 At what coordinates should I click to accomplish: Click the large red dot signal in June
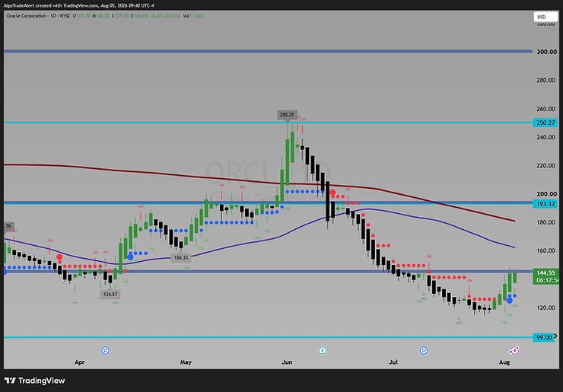point(332,193)
